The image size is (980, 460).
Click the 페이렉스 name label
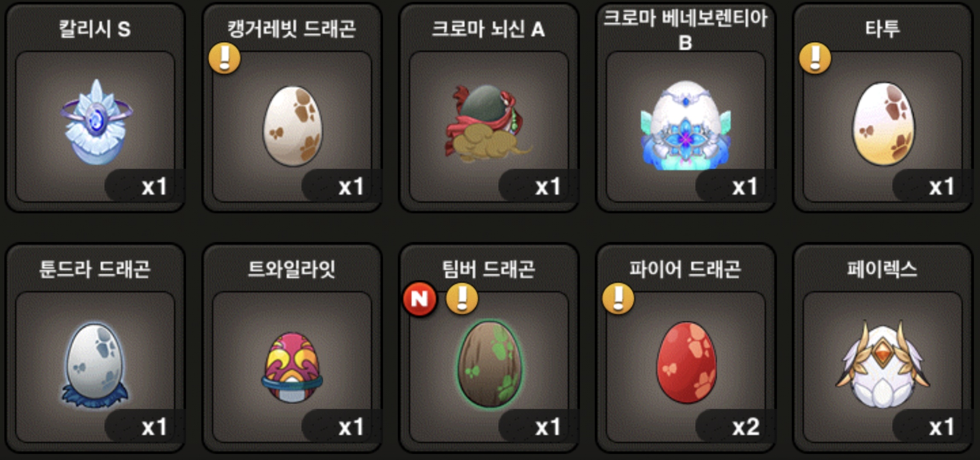tap(882, 269)
